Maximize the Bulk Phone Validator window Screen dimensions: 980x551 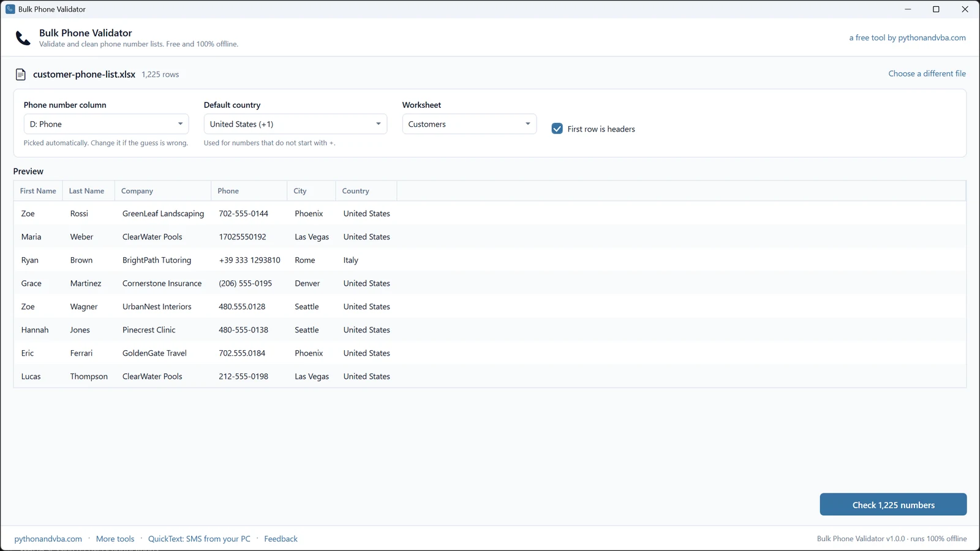[936, 9]
